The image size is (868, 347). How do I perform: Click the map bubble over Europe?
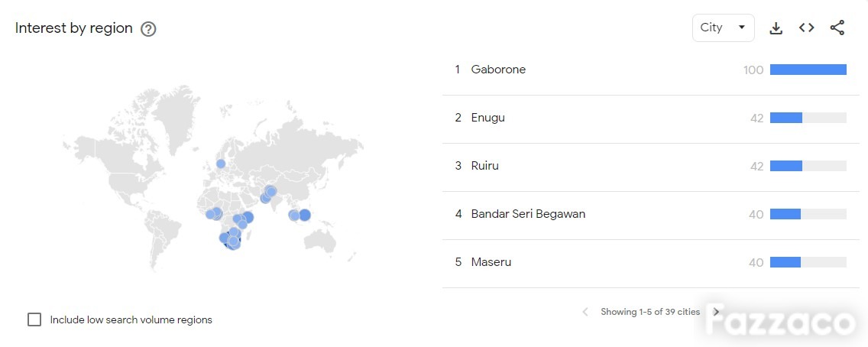221,164
